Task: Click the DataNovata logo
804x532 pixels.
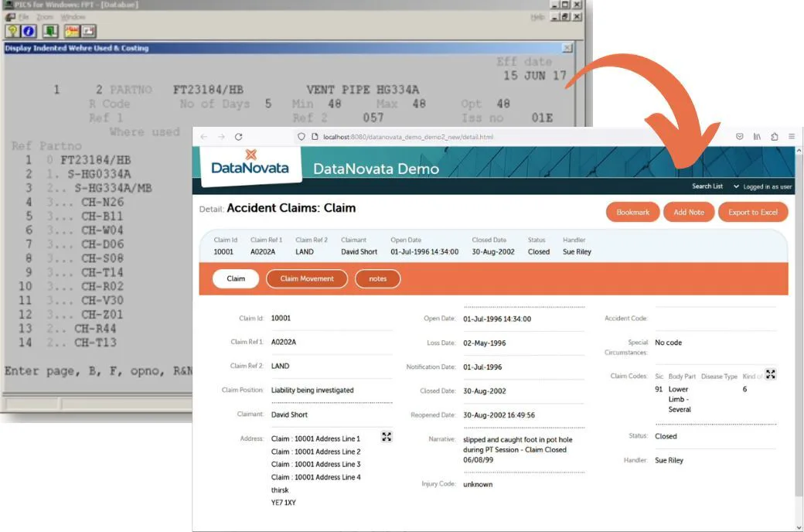Action: (x=250, y=163)
